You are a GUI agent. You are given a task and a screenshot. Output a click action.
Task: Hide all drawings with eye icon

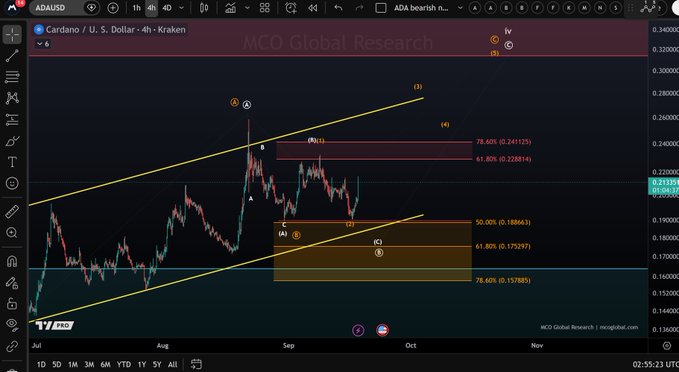pos(12,325)
